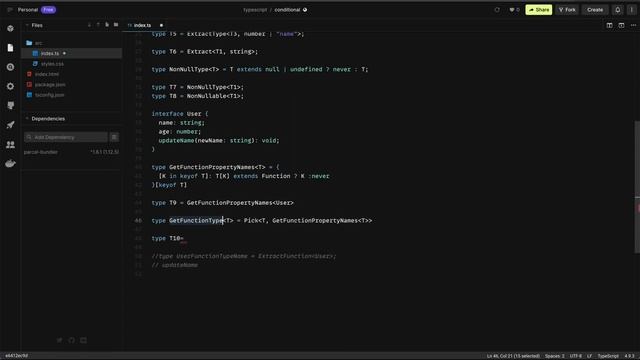Image resolution: width=640 pixels, height=360 pixels.
Task: Click the Twitter icon at sidebar bottom
Action: click(60, 340)
